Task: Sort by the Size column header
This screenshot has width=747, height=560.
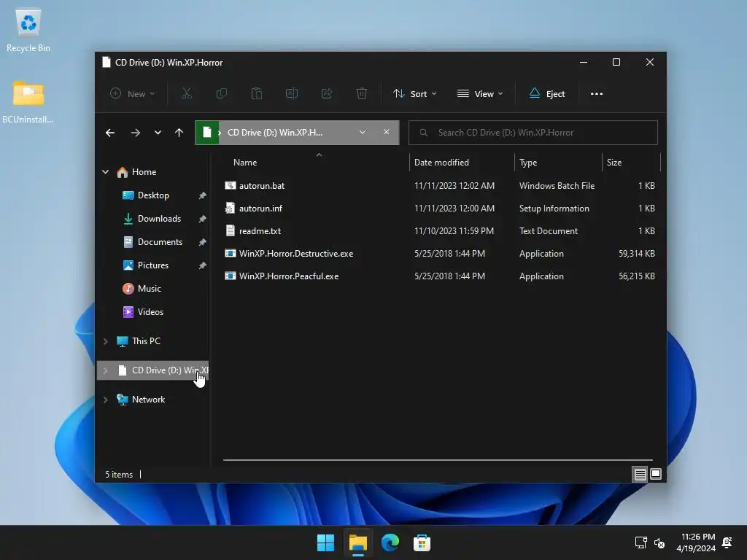Action: point(614,163)
